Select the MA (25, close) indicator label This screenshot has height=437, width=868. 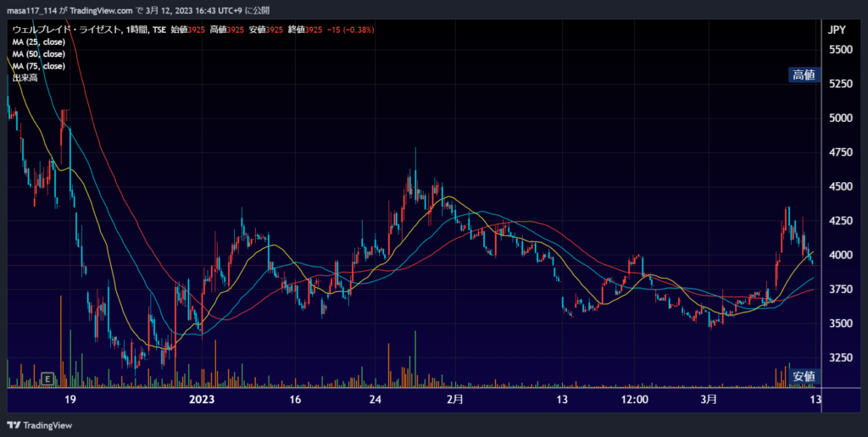pos(39,42)
